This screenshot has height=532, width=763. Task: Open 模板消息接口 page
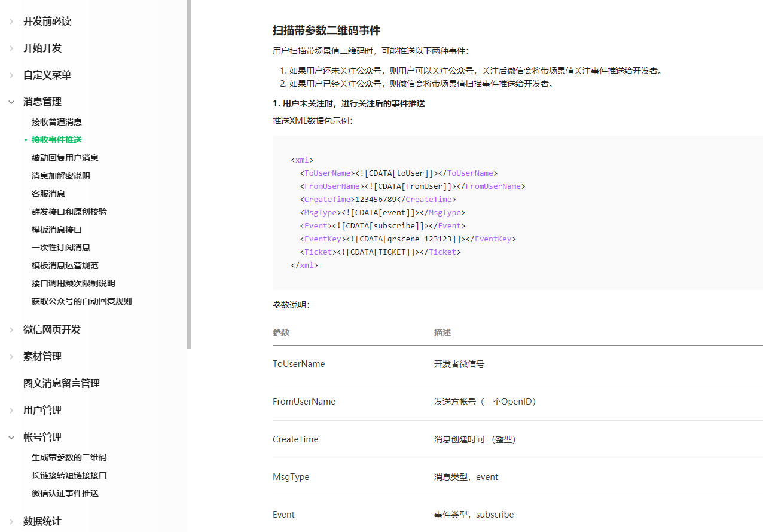tap(57, 230)
